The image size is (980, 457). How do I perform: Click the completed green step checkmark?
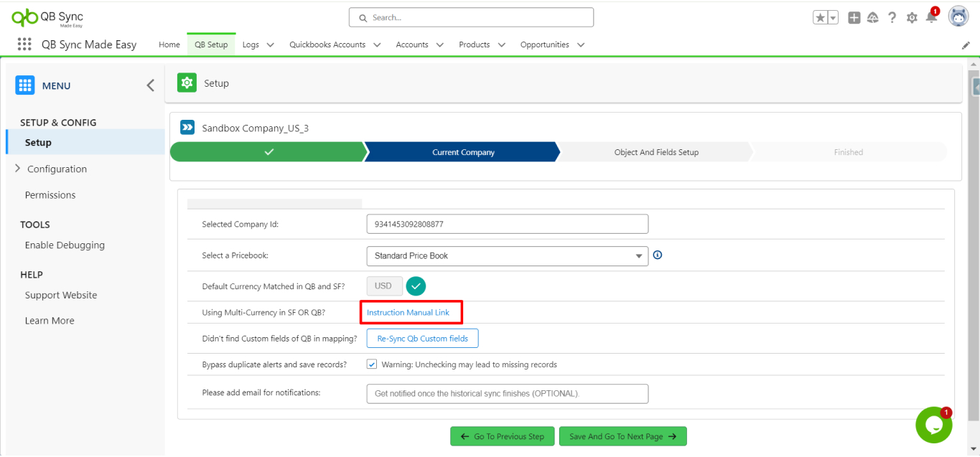tap(269, 152)
